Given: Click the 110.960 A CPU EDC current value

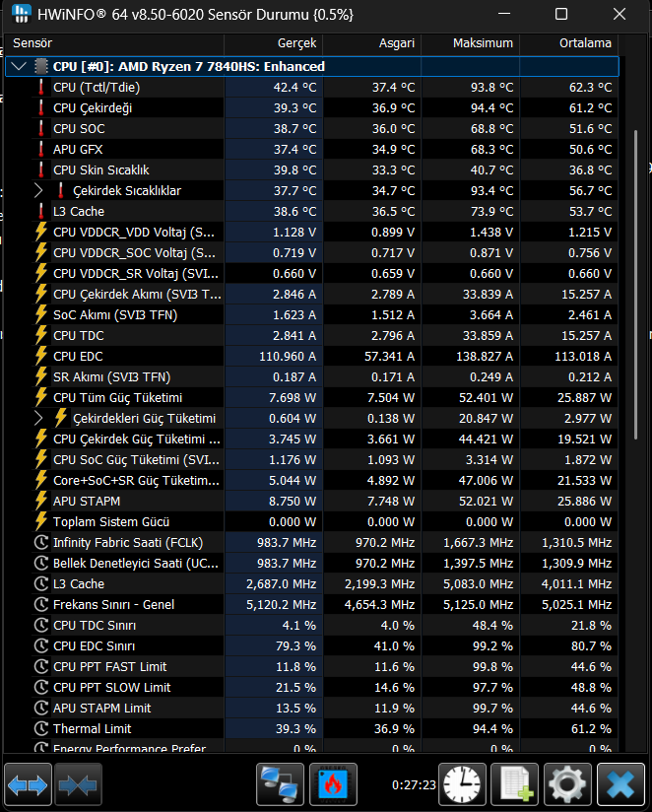Looking at the screenshot, I should pyautogui.click(x=288, y=357).
